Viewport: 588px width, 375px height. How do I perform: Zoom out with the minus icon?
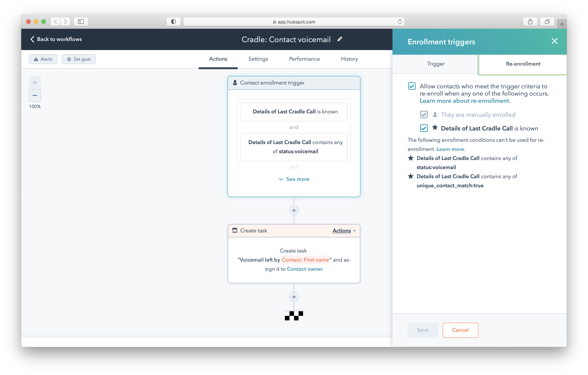[35, 95]
